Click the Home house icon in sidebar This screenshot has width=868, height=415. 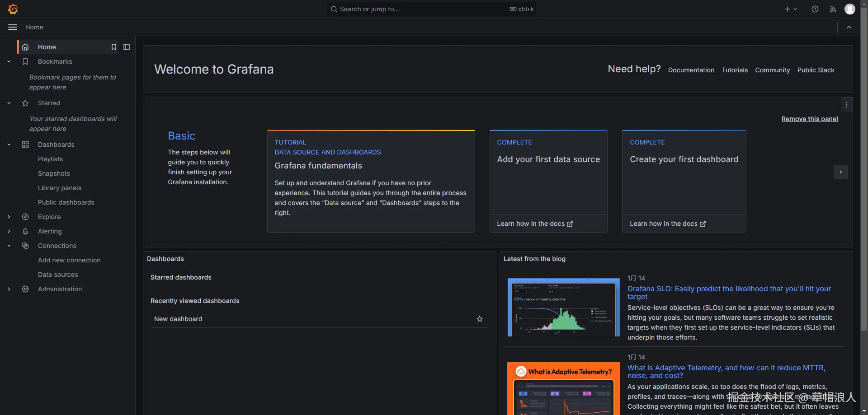[x=25, y=47]
